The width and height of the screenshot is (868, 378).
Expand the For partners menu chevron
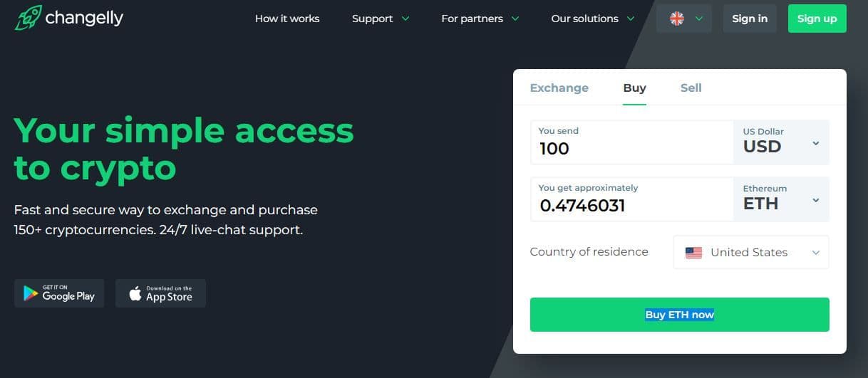515,19
